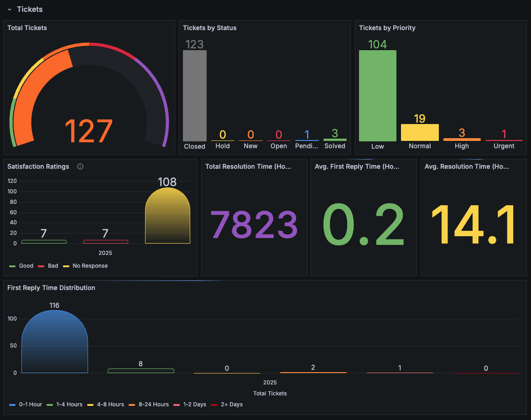Click the First Reply Time Distribution title
Image resolution: width=531 pixels, height=420 pixels.
click(x=51, y=288)
